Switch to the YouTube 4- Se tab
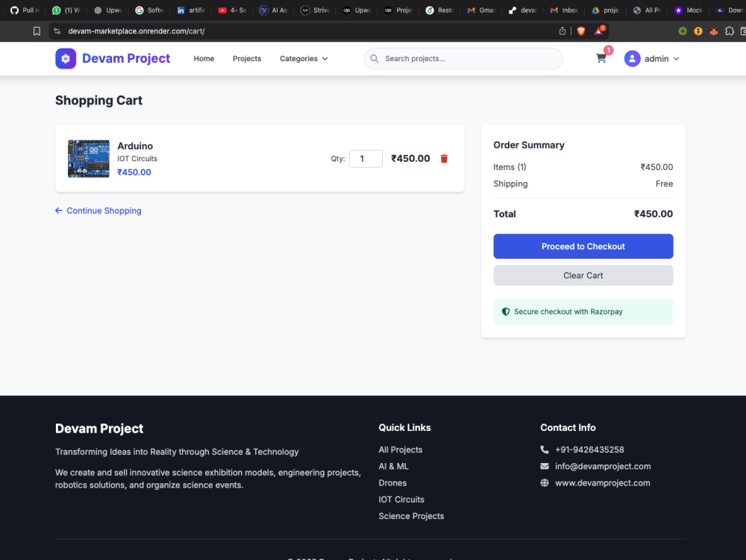The width and height of the screenshot is (746, 560). (232, 10)
